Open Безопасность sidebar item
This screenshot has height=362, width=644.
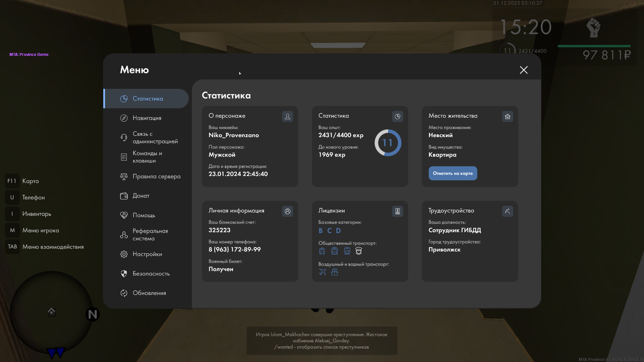pos(151,274)
